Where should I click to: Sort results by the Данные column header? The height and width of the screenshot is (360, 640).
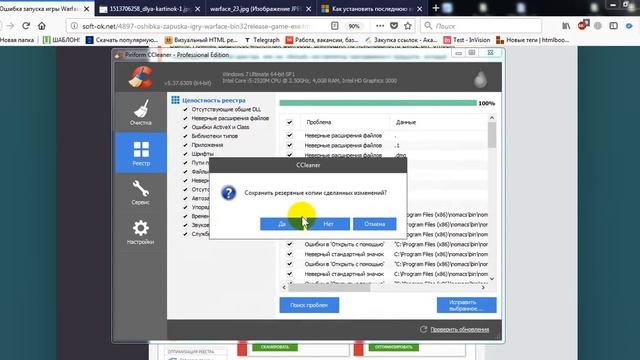[x=406, y=122]
